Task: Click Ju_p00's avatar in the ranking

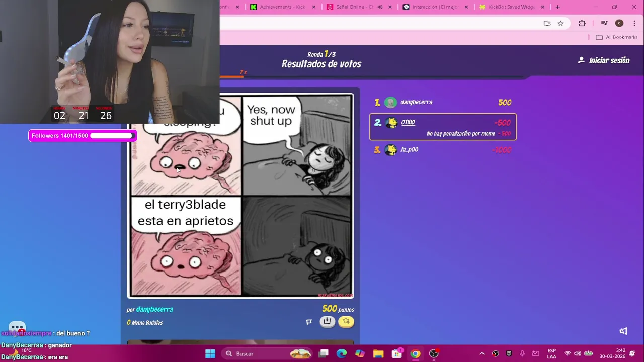Action: tap(390, 150)
